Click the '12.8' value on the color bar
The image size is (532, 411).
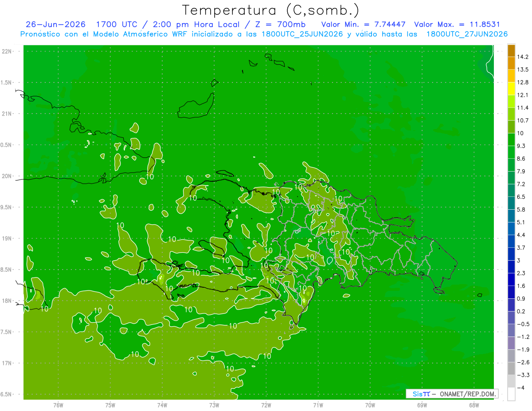click(x=523, y=82)
